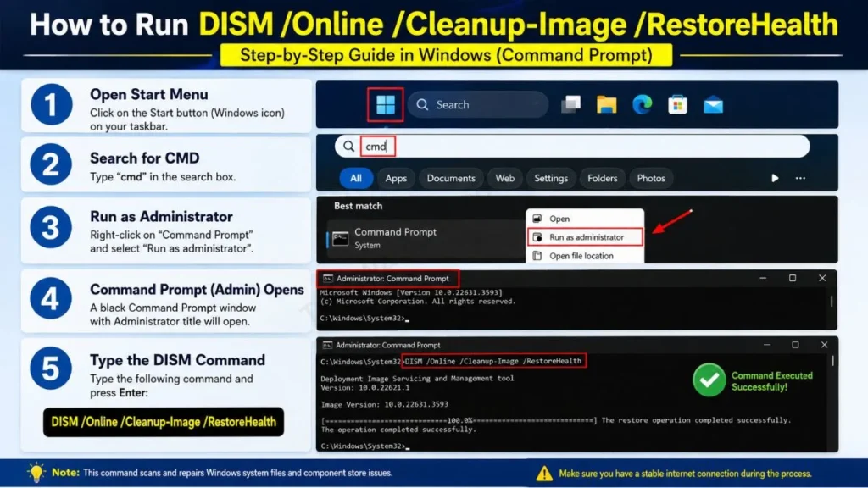Select the Documents filter tab
The image size is (868, 488).
pos(451,178)
